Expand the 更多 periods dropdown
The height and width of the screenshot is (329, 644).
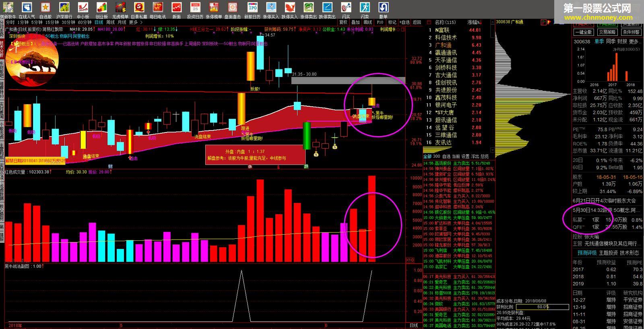[135, 23]
